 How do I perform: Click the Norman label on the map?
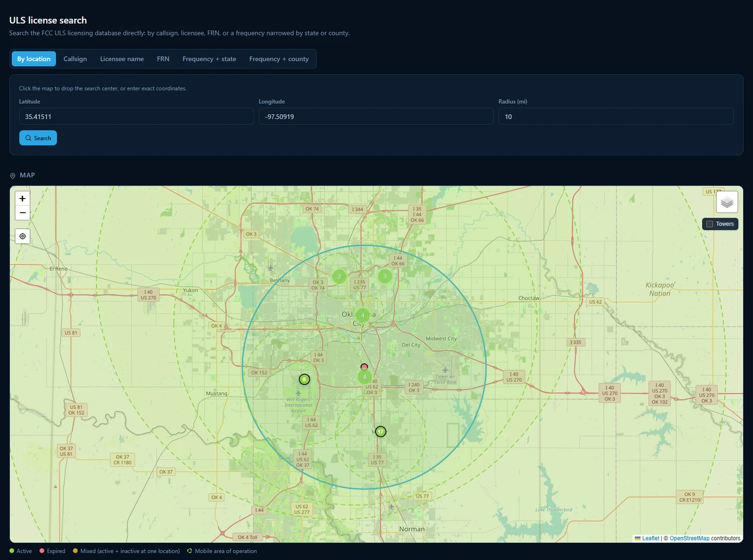coord(412,529)
